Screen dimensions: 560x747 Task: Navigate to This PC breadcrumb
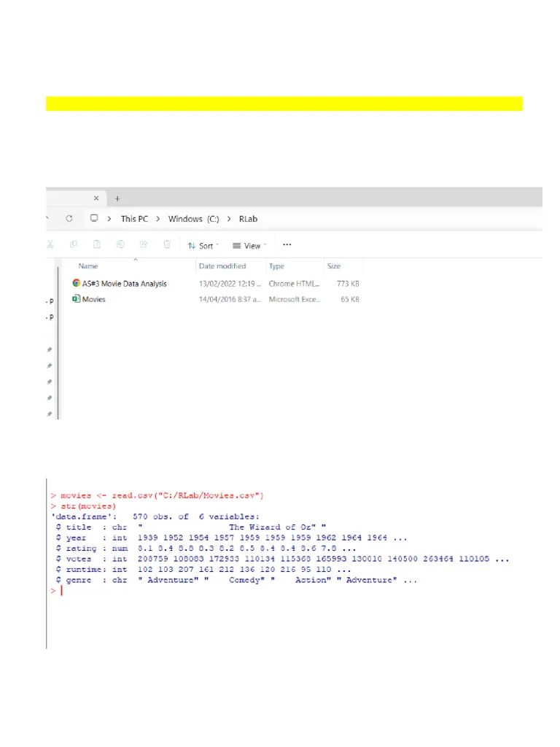[134, 219]
